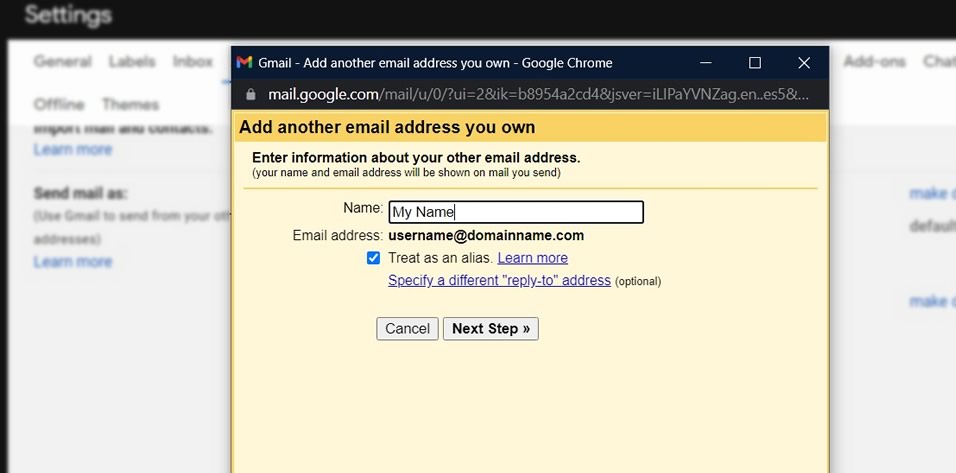The width and height of the screenshot is (956, 473).
Task: Close the Gmail popup window
Action: pyautogui.click(x=804, y=63)
